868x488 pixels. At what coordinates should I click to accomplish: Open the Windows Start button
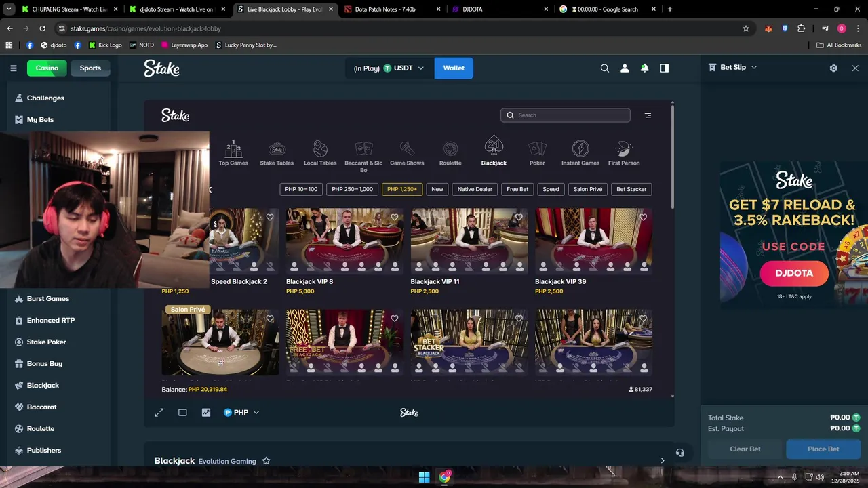point(424,477)
